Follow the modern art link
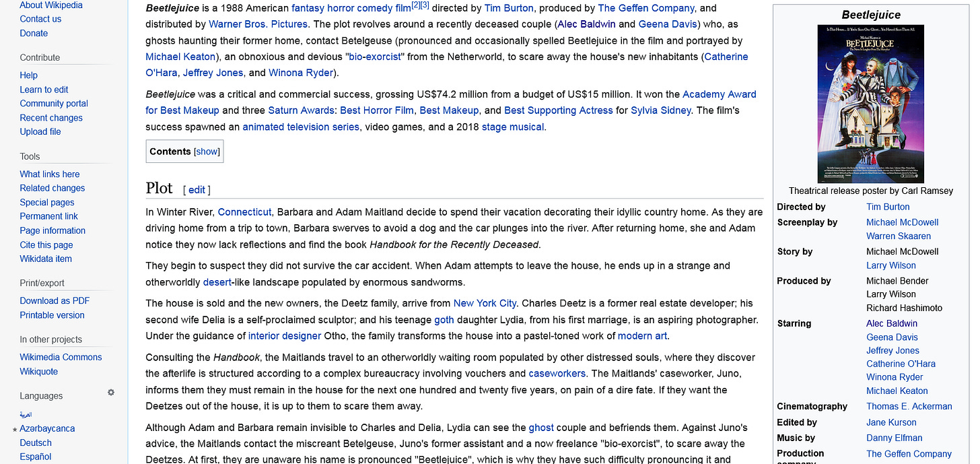 (x=643, y=336)
